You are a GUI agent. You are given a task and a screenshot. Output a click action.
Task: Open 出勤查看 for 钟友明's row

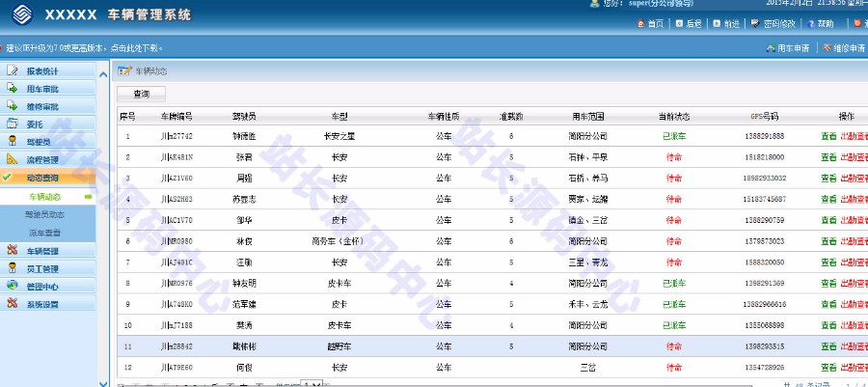click(854, 284)
